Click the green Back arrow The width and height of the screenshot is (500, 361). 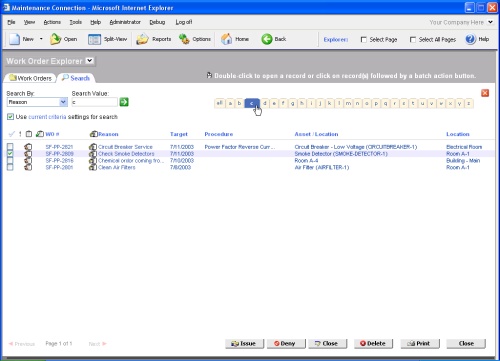coord(267,39)
